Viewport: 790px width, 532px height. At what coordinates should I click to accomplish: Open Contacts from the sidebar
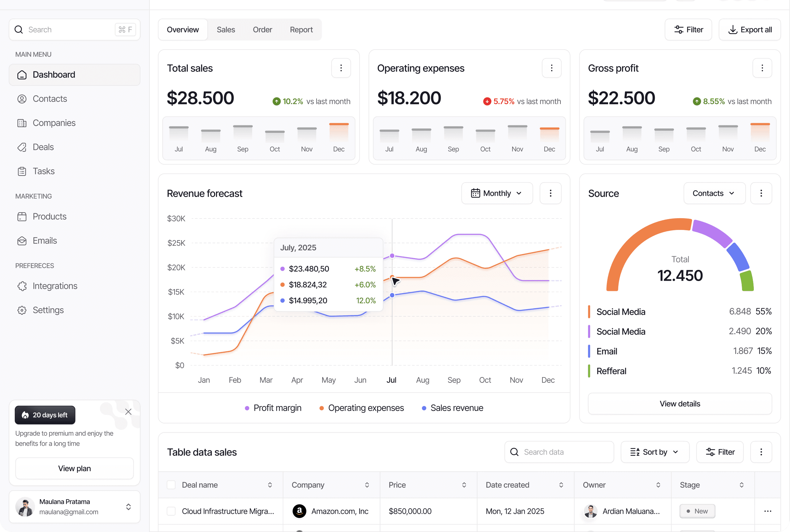(x=50, y=99)
